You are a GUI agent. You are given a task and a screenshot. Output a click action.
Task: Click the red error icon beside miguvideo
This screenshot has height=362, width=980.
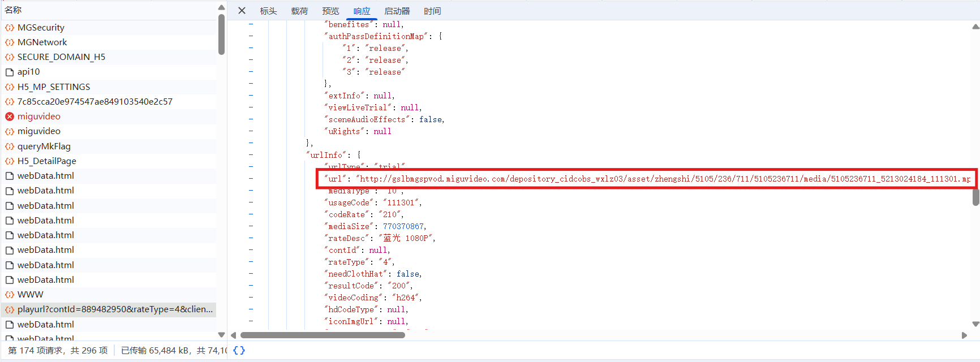click(10, 117)
